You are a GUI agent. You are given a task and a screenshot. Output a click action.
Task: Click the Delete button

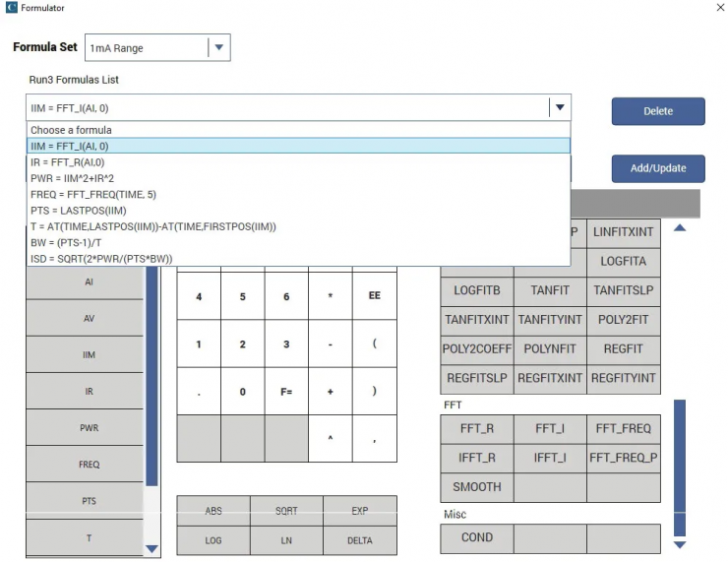tap(657, 111)
